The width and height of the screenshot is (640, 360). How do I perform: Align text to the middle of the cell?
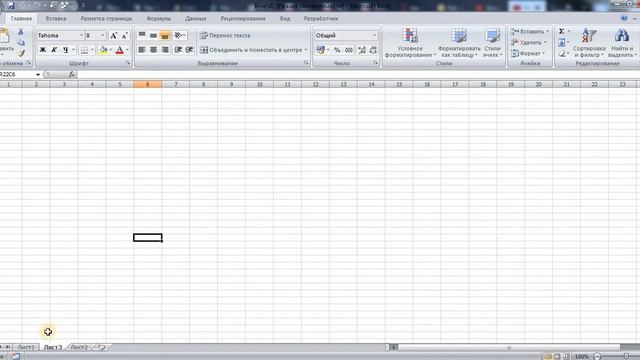click(153, 36)
